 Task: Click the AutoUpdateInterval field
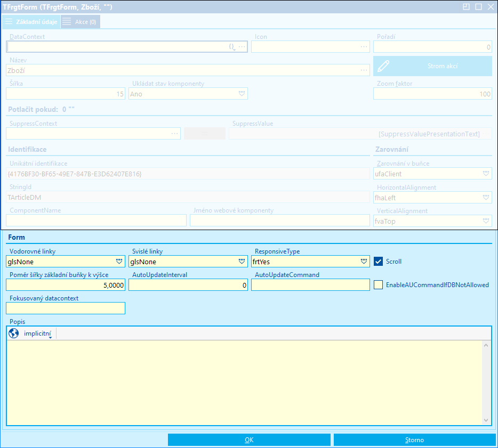tap(188, 285)
